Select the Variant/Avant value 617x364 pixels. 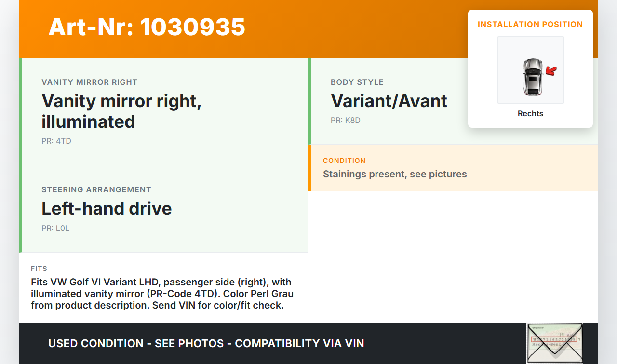tap(389, 101)
